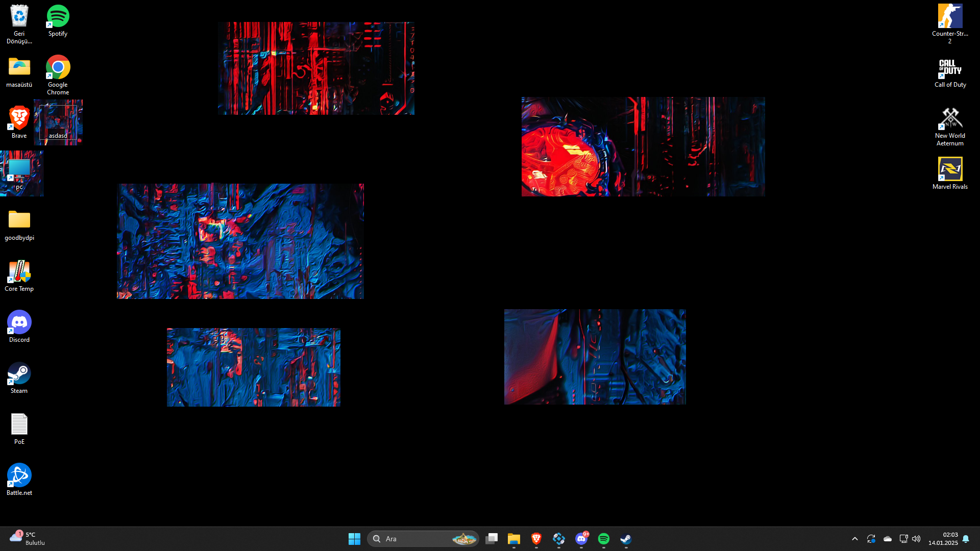The width and height of the screenshot is (980, 551).
Task: Click the Ara search box in taskbar
Action: point(423,539)
